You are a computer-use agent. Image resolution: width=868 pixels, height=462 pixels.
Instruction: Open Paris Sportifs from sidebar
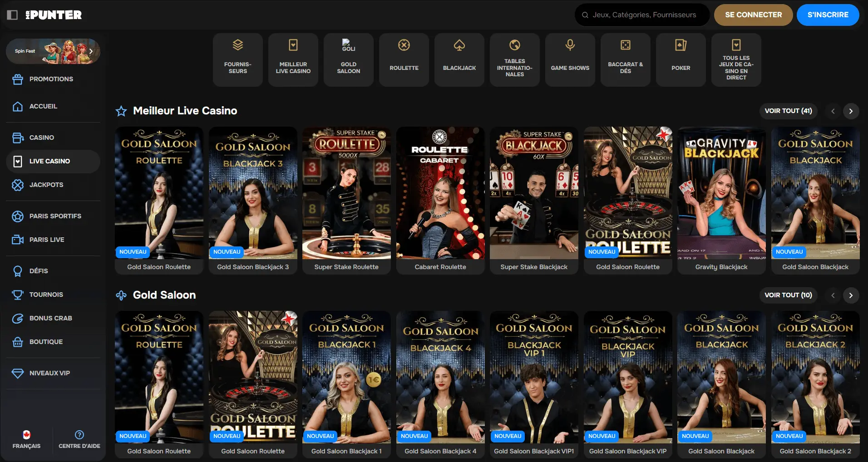pyautogui.click(x=54, y=216)
